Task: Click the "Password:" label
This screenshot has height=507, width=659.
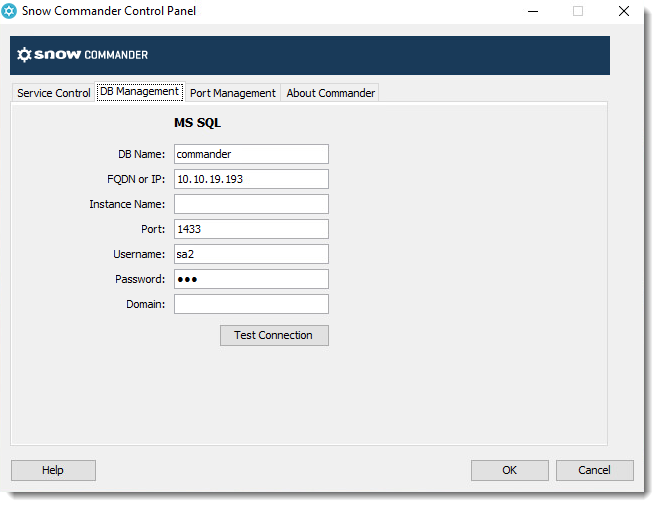Action: [x=140, y=279]
